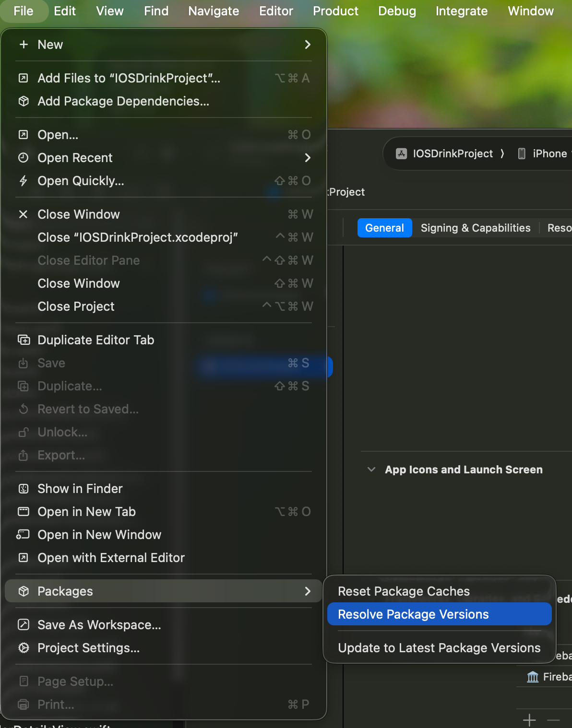Choose Open with External Editor
This screenshot has height=728, width=572.
coord(163,558)
